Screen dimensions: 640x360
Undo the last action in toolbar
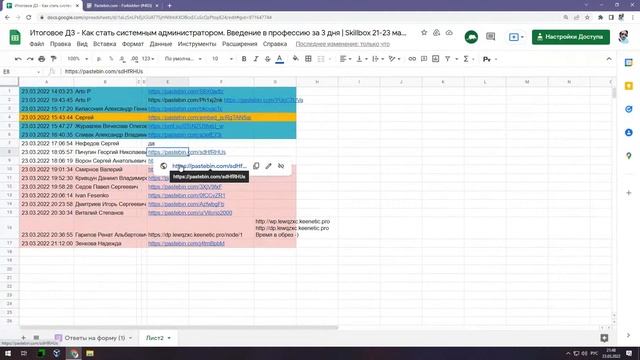18,59
